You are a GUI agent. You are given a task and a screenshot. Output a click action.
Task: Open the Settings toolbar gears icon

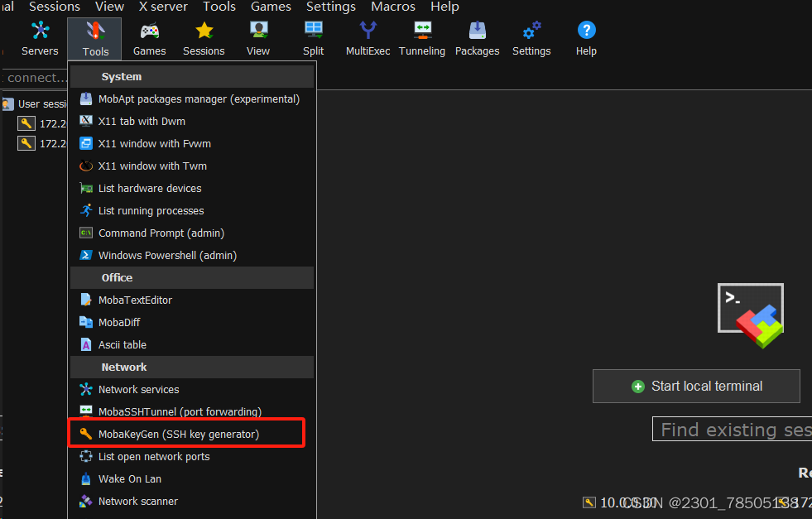(531, 30)
